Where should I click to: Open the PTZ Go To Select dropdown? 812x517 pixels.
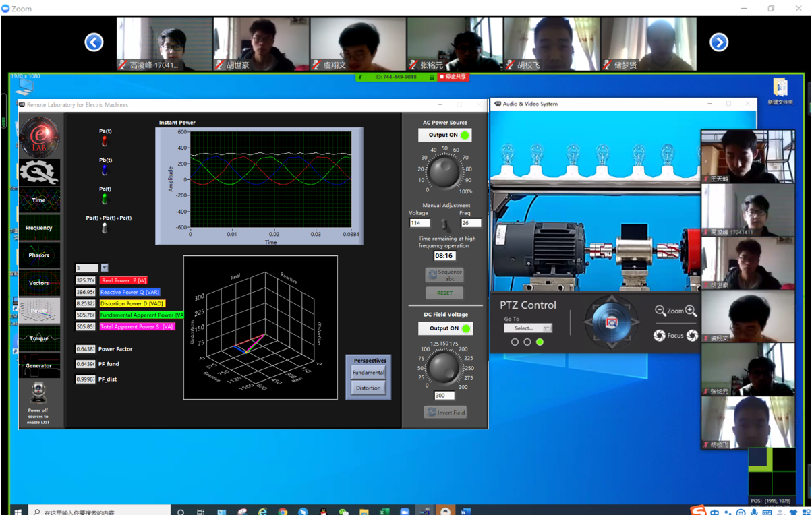[527, 328]
